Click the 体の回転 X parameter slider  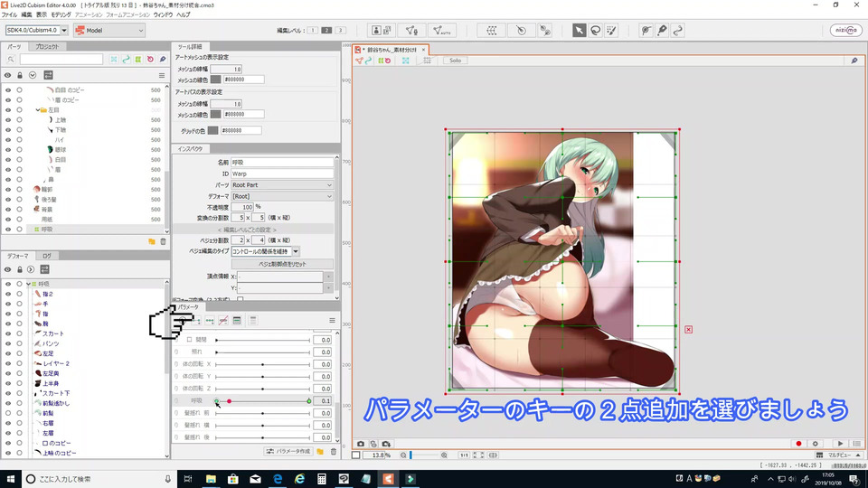coord(263,364)
